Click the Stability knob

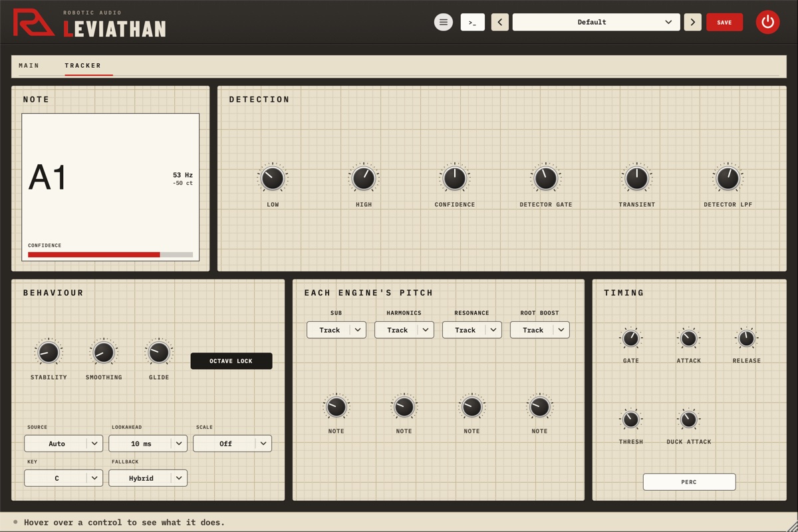coord(49,352)
